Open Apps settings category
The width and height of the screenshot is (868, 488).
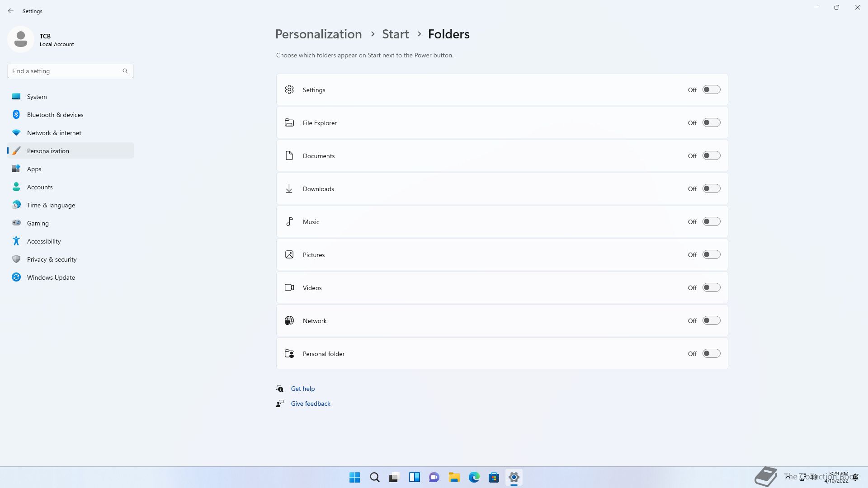71,169
